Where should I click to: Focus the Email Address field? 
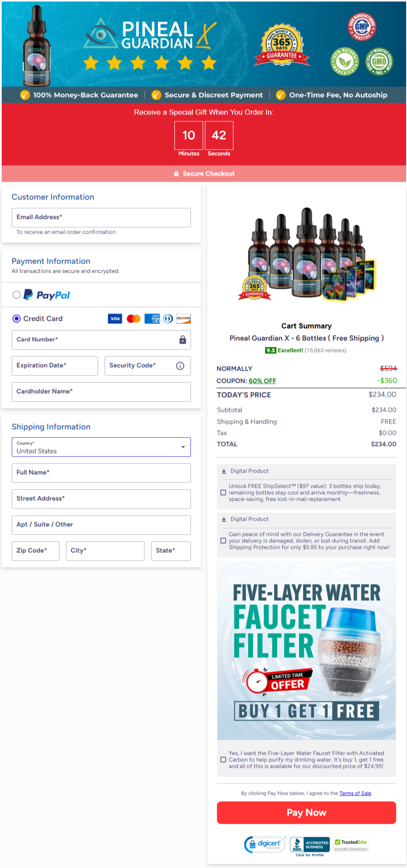pyautogui.click(x=101, y=217)
